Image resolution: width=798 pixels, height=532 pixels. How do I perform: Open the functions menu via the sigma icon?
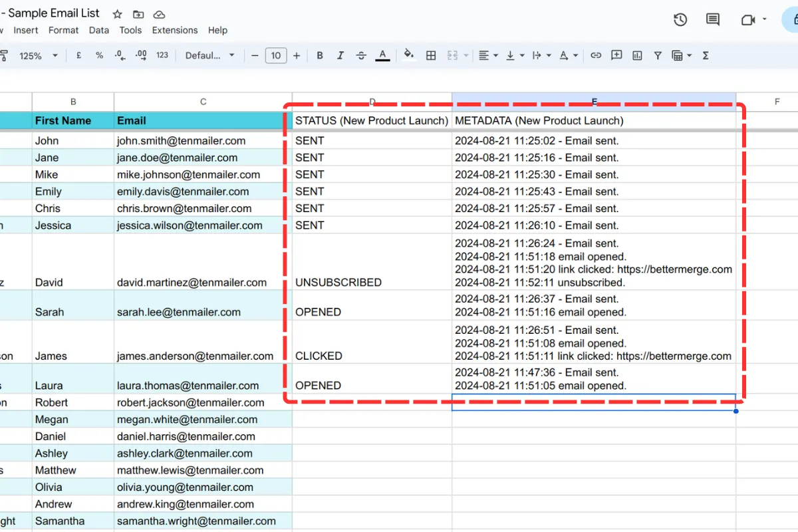704,55
